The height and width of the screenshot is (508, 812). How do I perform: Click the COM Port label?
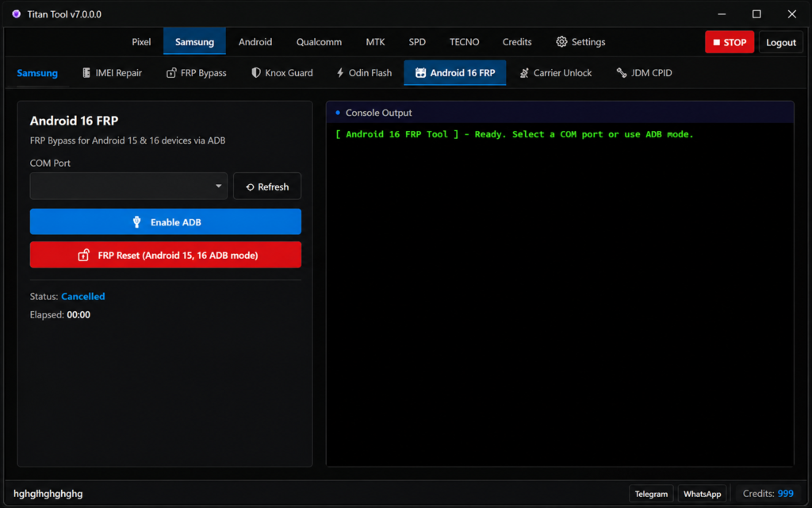tap(50, 163)
